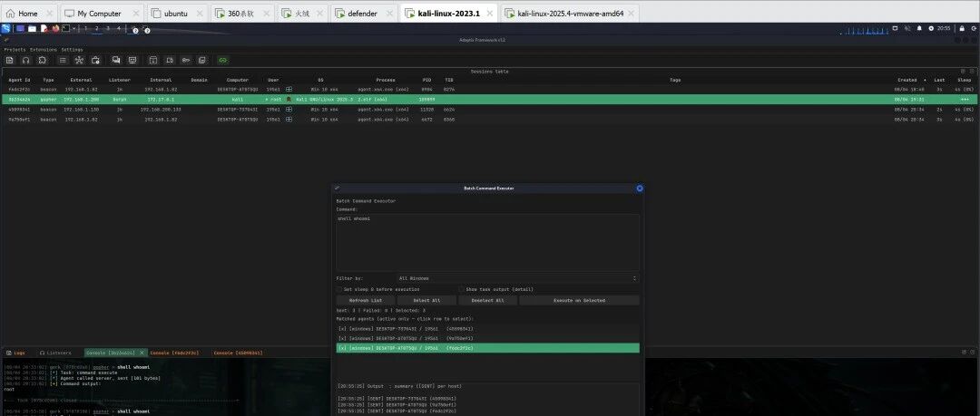Click the Deselect All button
The image size is (980, 416).
point(487,301)
